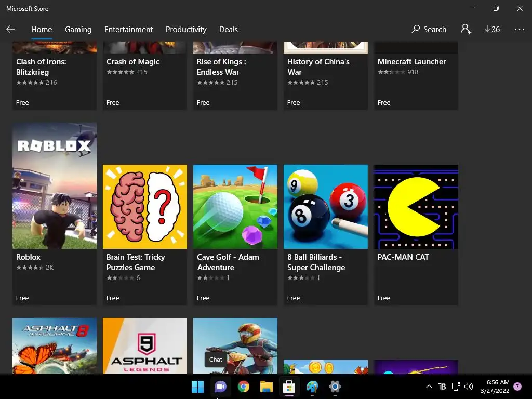The width and height of the screenshot is (532, 399).
Task: Show hidden icons with the tray chevron
Action: click(429, 387)
